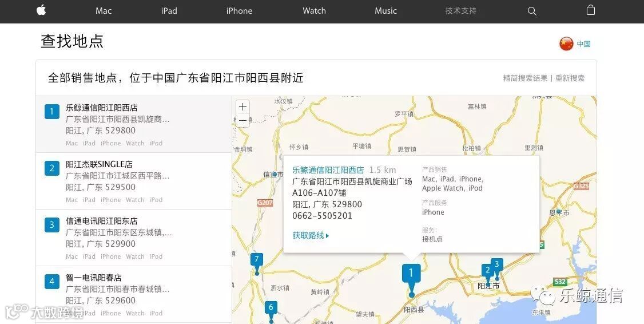The image size is (644, 324).
Task: Open the iPad menu item
Action: coord(169,11)
